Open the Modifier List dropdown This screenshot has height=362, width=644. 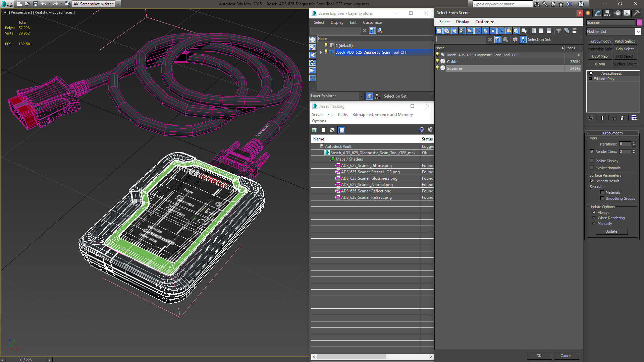tap(638, 32)
